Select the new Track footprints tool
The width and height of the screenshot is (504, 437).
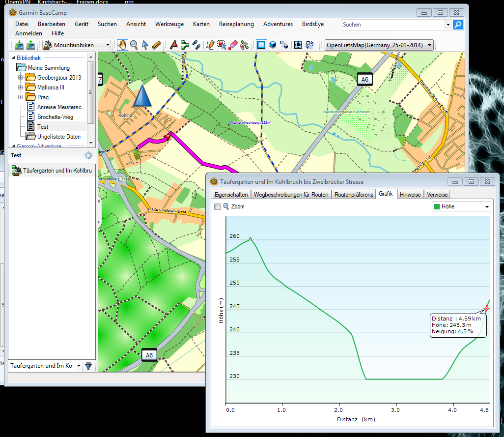pos(196,45)
